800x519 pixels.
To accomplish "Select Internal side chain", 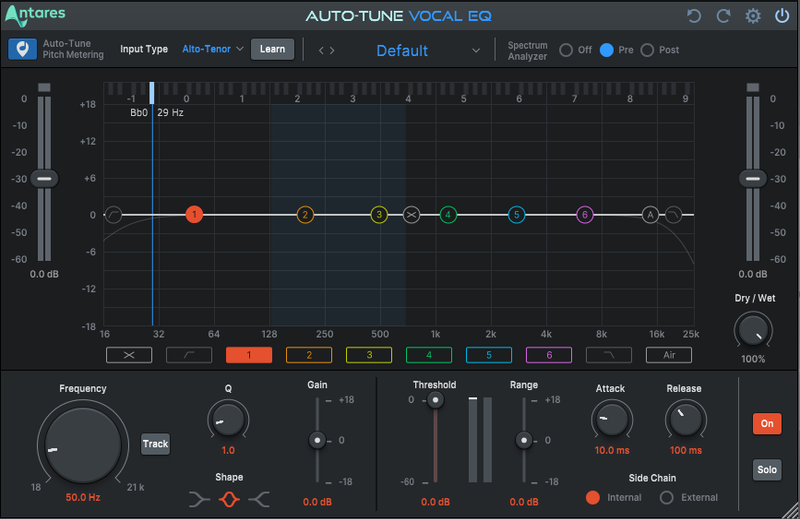I will pos(593,498).
